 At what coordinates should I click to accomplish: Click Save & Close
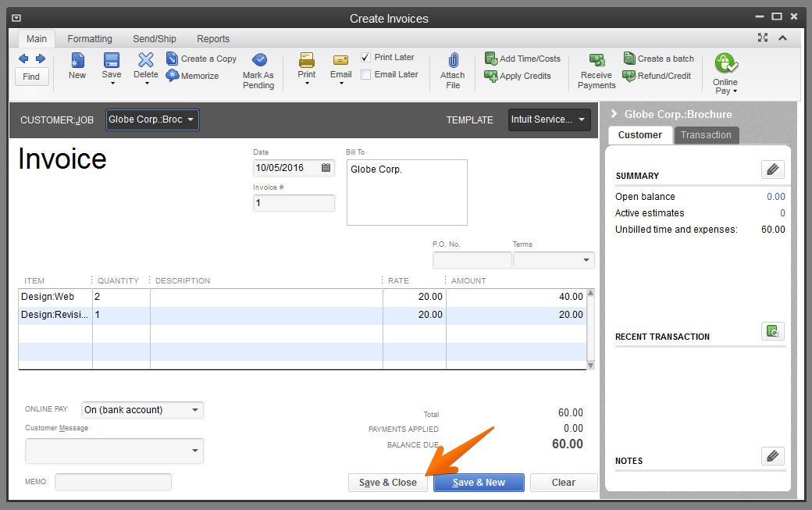point(388,483)
